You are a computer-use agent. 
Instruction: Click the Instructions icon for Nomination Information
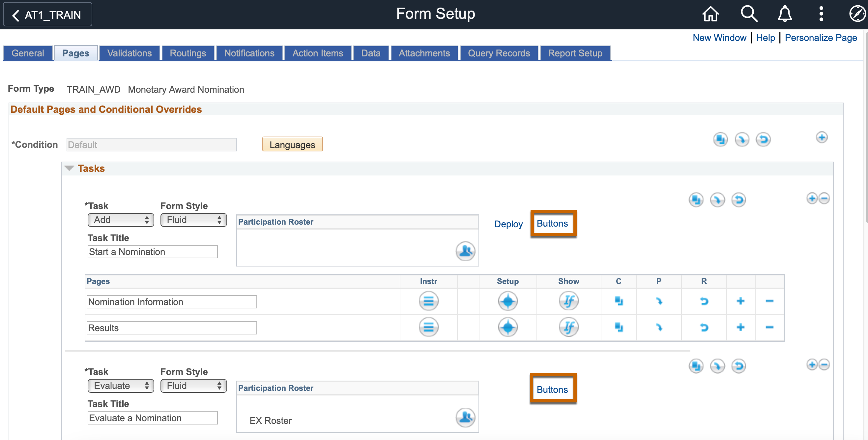click(428, 302)
